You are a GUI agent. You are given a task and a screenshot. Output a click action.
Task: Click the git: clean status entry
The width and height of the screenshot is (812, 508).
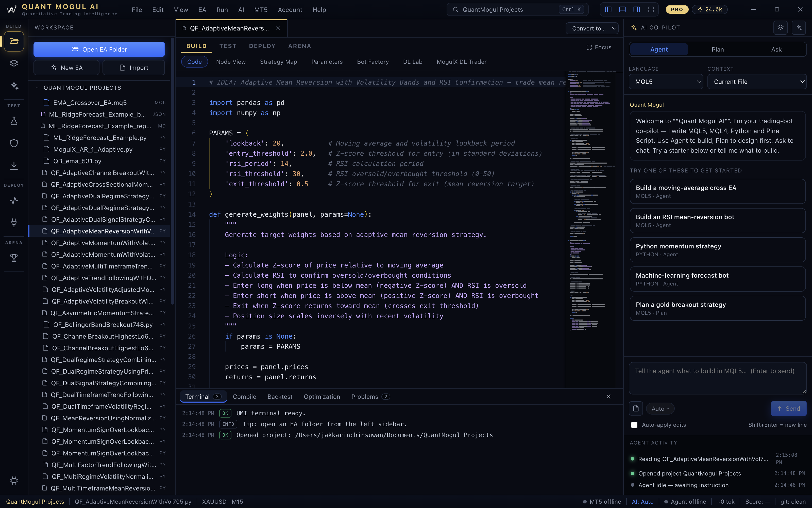793,502
